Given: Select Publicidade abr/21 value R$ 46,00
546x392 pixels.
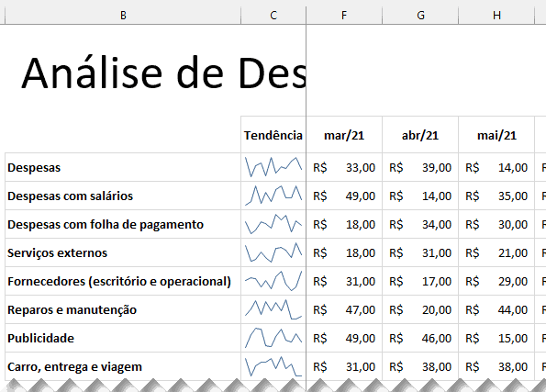Looking at the screenshot, I should coord(420,338).
